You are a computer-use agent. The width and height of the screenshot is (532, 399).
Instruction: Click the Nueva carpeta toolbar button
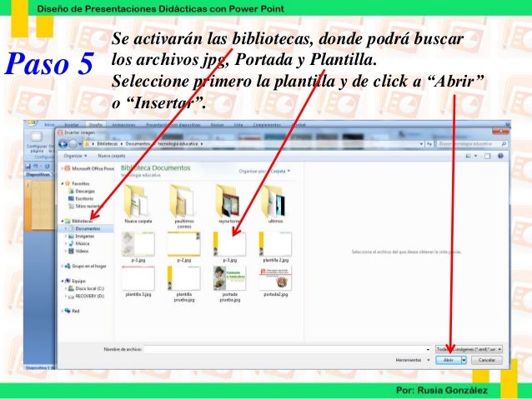point(112,156)
